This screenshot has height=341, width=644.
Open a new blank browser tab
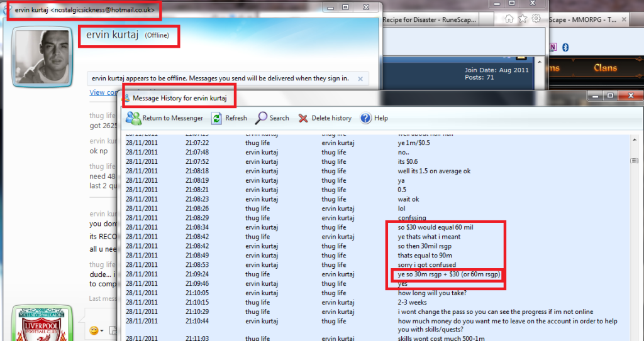click(487, 19)
